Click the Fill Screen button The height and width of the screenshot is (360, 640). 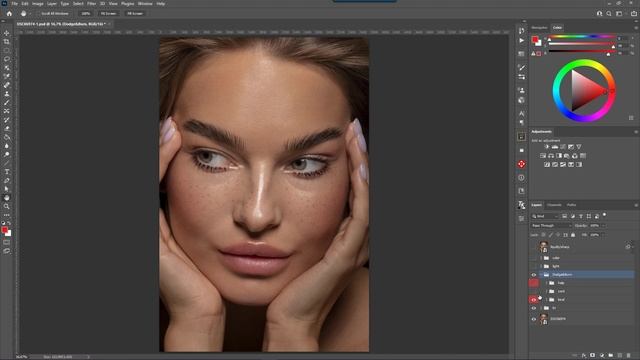point(135,13)
